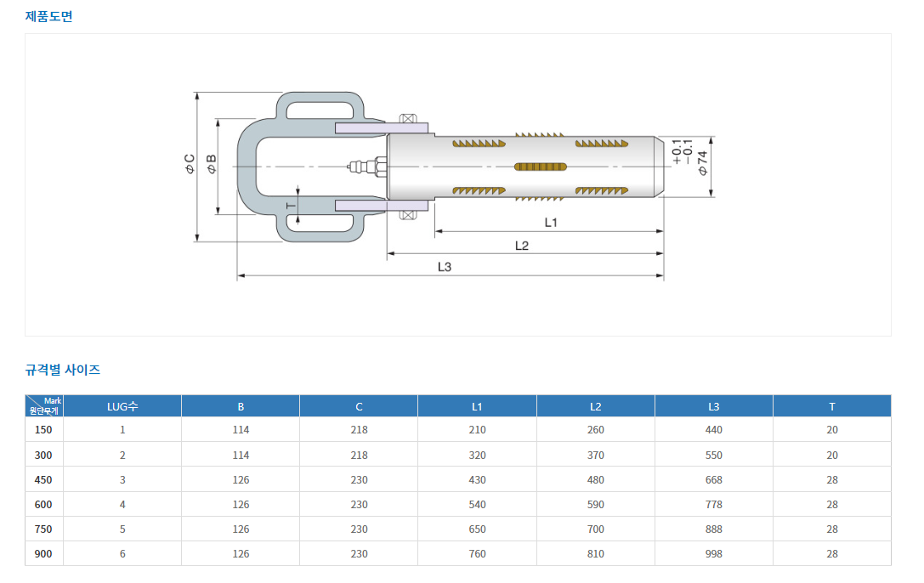Select the LUG수 column header

coord(122,406)
